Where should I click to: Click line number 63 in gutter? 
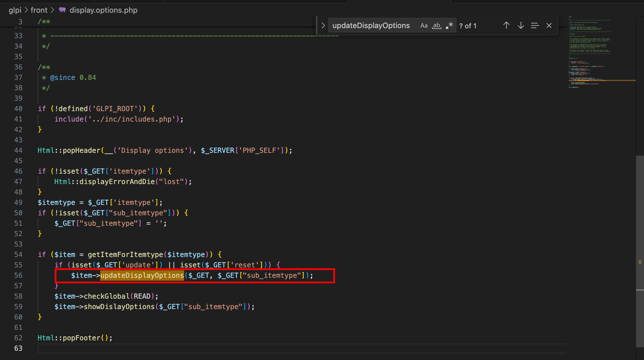[x=18, y=348]
